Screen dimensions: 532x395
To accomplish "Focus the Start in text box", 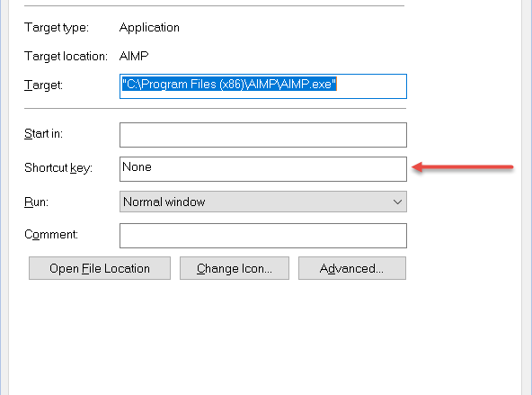I will [263, 135].
